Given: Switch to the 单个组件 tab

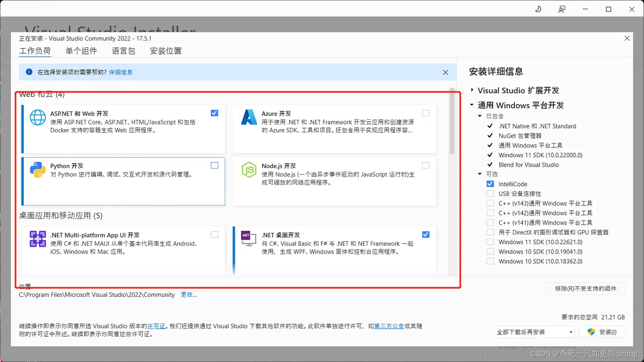Looking at the screenshot, I should pyautogui.click(x=81, y=51).
